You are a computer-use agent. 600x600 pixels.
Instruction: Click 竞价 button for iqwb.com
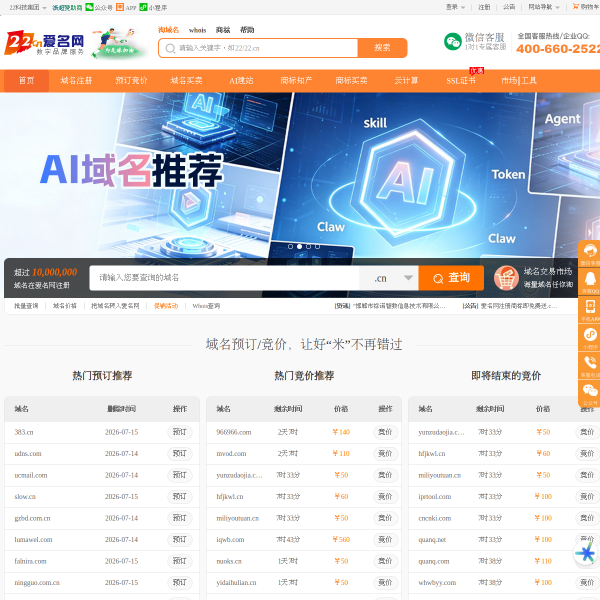pos(385,540)
